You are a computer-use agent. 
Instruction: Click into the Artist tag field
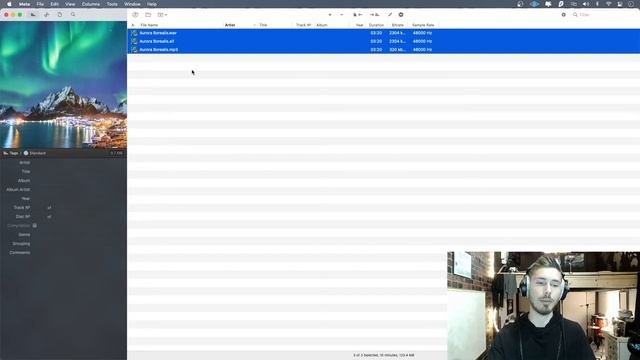(78, 163)
